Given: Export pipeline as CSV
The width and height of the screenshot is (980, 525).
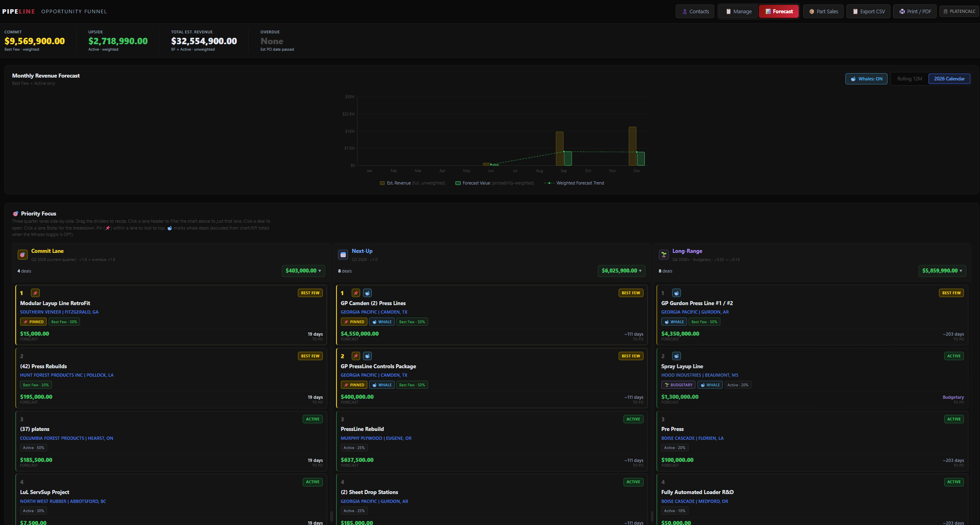Looking at the screenshot, I should [869, 11].
